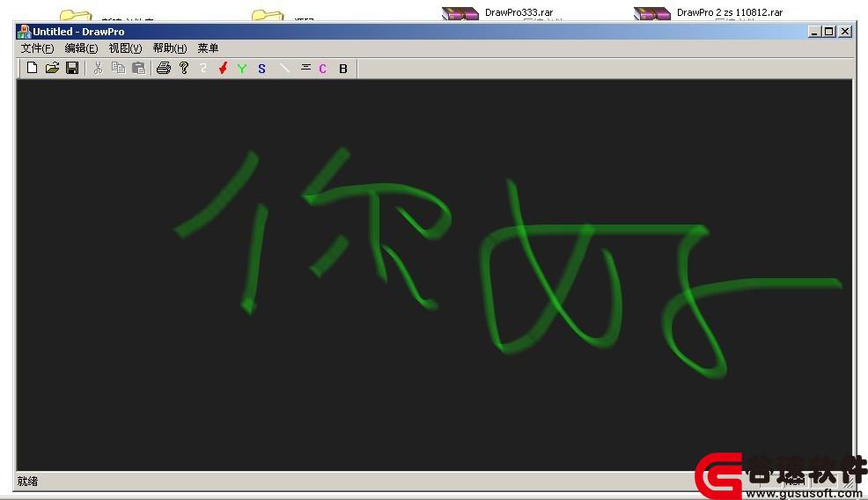Click the DrawPro app icon in the title bar

click(x=24, y=32)
